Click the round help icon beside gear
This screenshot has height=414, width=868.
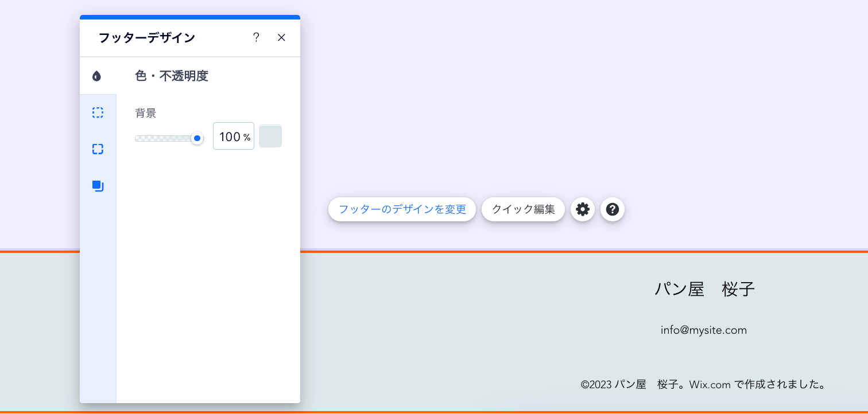pos(613,209)
